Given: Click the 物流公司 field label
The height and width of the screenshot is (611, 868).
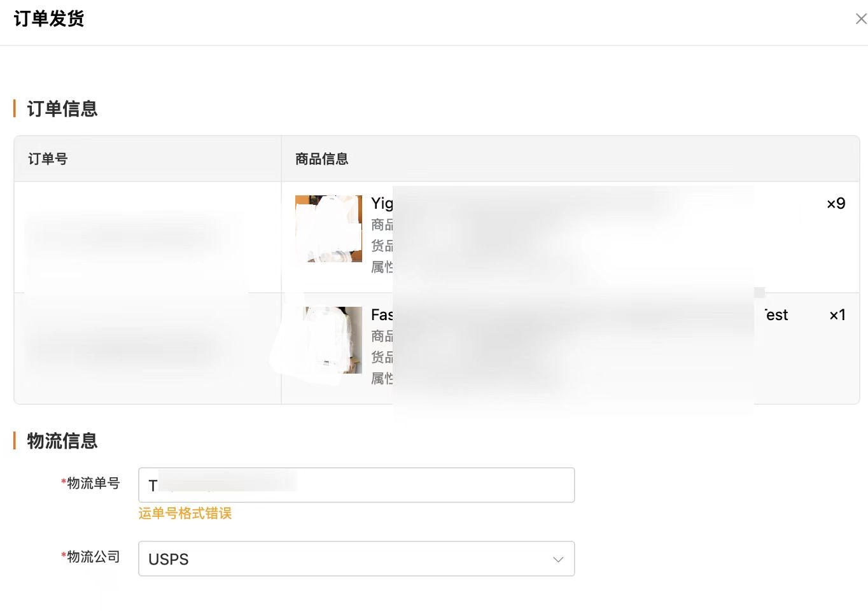Looking at the screenshot, I should (x=90, y=557).
